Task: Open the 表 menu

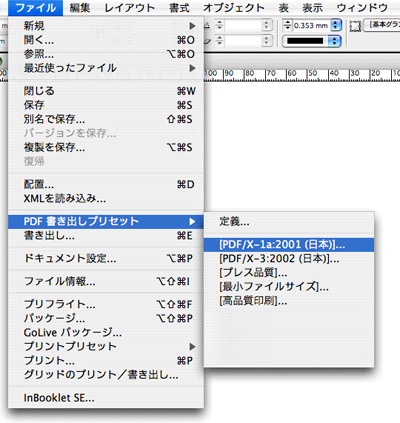Action: 283,8
